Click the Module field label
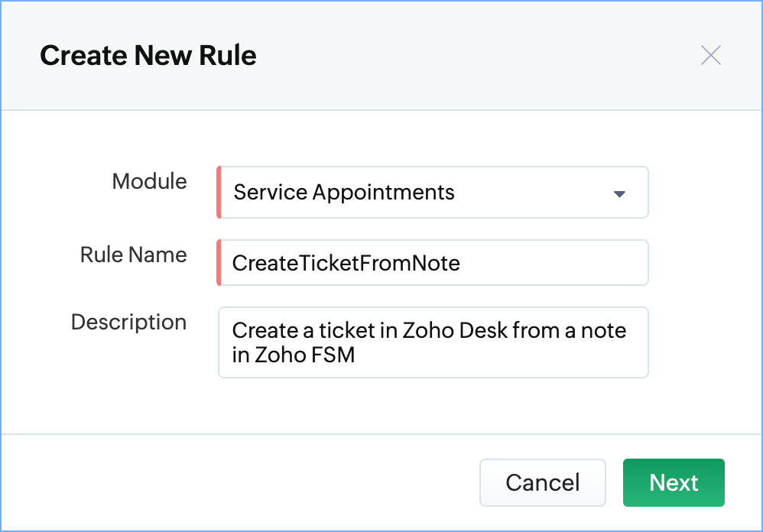Image resolution: width=763 pixels, height=532 pixels. click(x=149, y=182)
